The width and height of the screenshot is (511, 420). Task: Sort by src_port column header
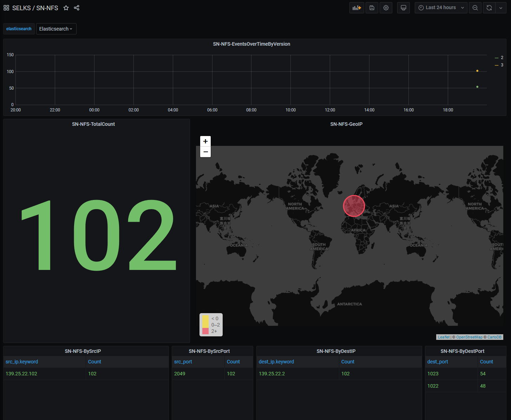183,362
